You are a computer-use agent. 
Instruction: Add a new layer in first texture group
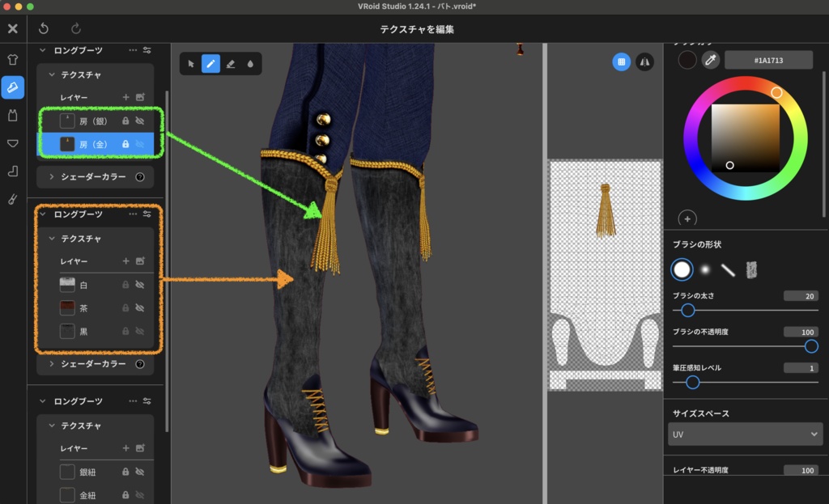click(125, 97)
